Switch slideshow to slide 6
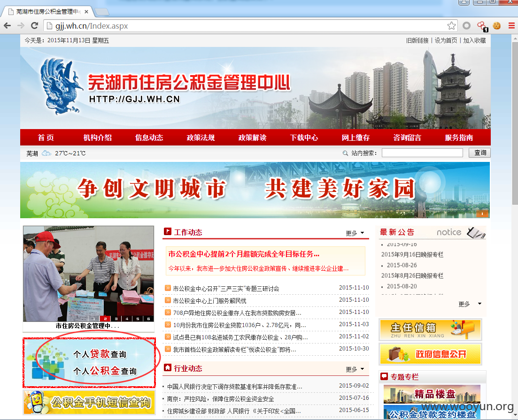 coord(149,319)
